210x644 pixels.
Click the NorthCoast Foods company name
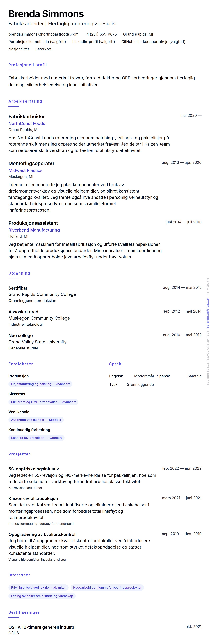[27, 124]
